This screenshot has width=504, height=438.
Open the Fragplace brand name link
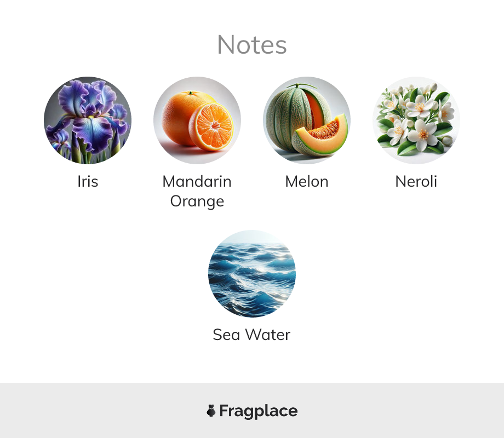click(x=259, y=411)
